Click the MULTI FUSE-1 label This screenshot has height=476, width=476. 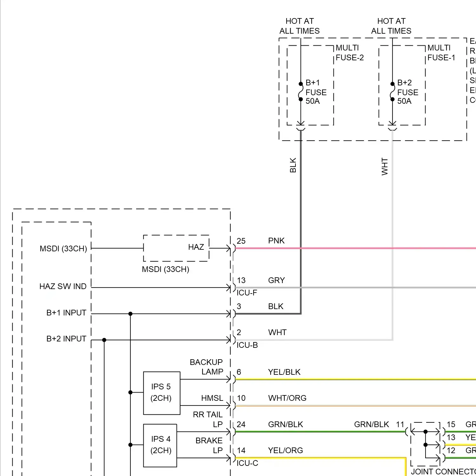441,53
